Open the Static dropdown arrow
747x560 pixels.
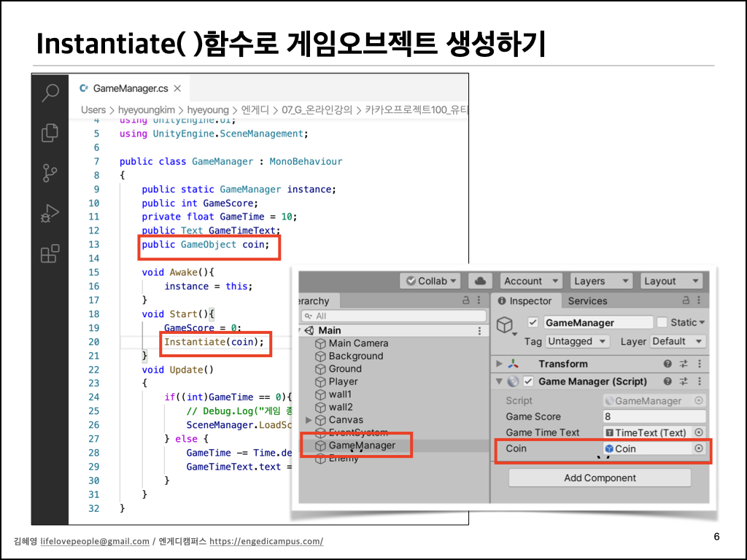(702, 323)
